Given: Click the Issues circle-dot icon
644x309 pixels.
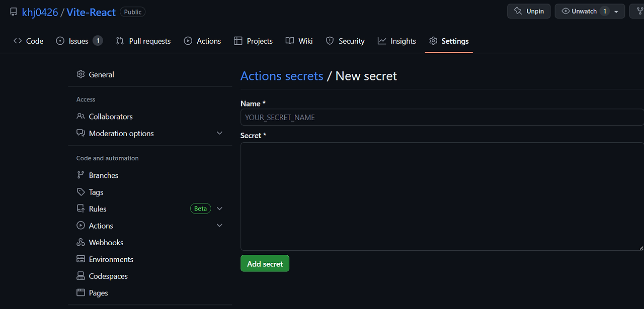Looking at the screenshot, I should (60, 41).
